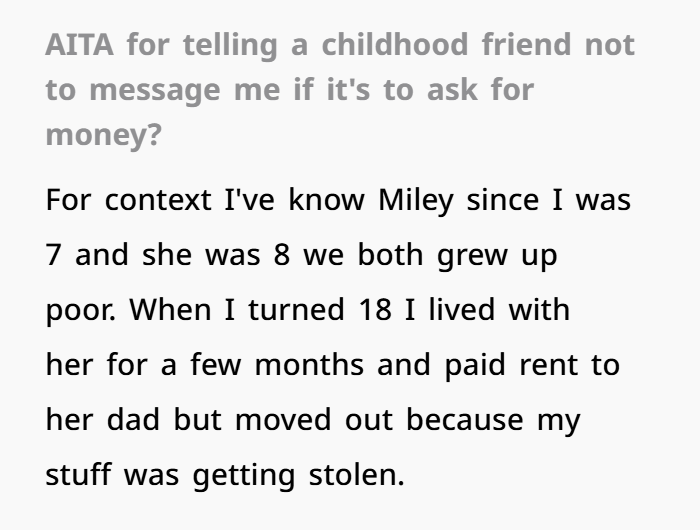
Task: Click the word "grew" in the body text
Action: click(x=463, y=254)
